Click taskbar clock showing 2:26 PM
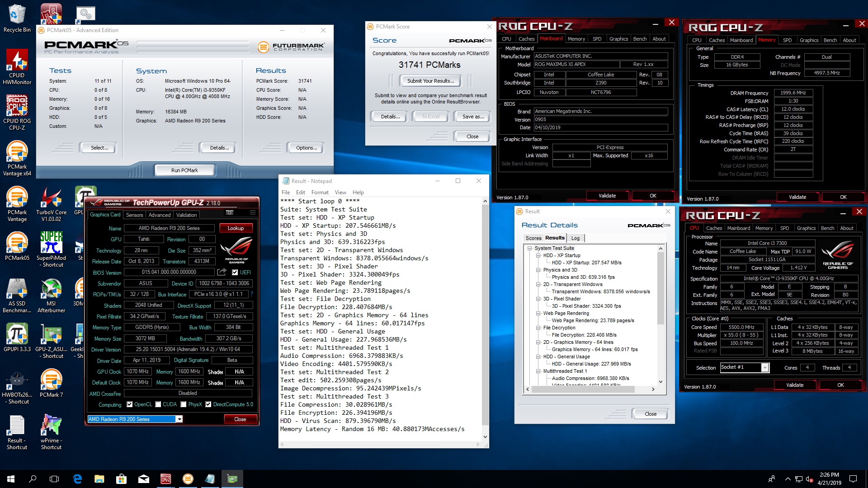 (829, 479)
